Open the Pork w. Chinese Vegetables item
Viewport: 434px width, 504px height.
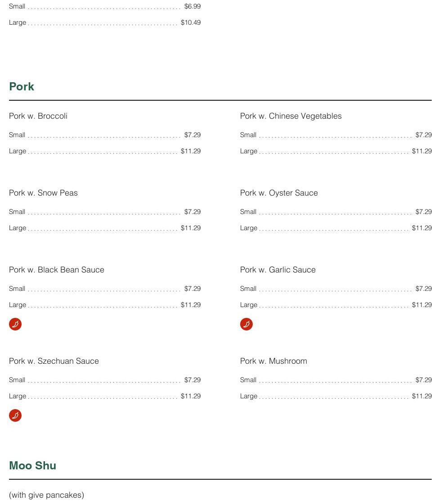[291, 116]
